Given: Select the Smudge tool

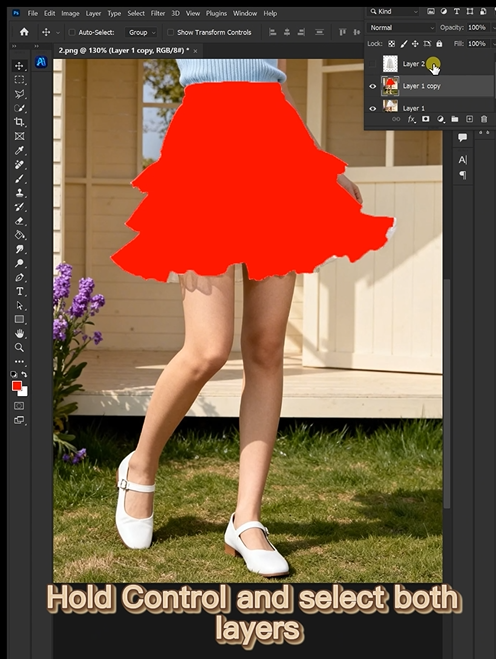Looking at the screenshot, I should 19,249.
